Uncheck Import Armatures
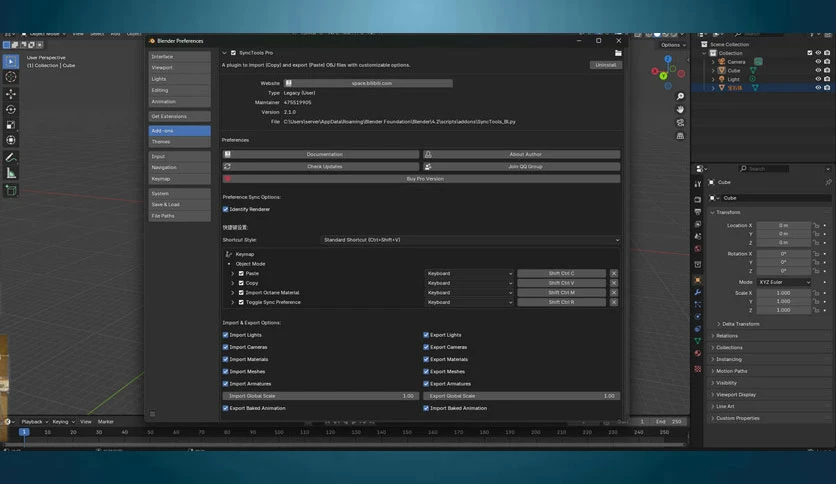Image resolution: width=836 pixels, height=484 pixels. [226, 384]
